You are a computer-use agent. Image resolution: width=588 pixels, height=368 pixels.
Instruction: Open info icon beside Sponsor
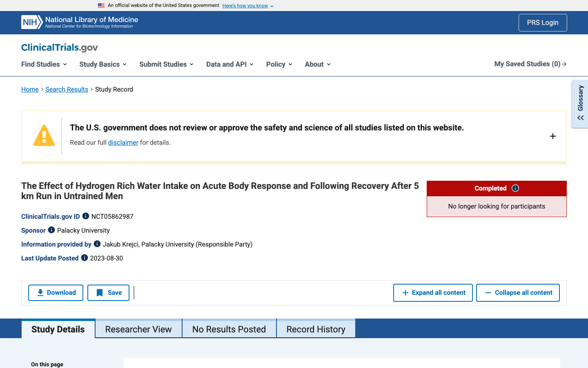tap(51, 230)
